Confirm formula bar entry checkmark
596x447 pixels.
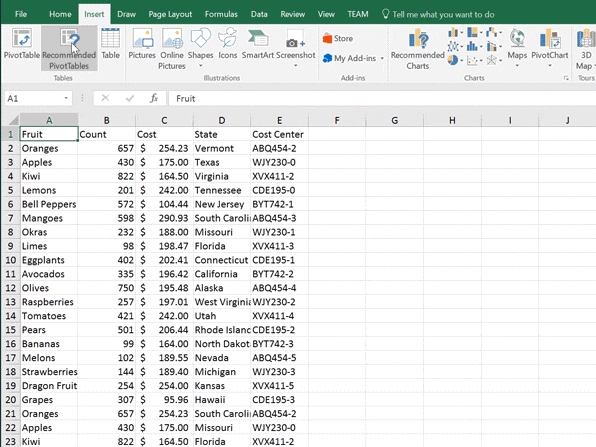130,98
